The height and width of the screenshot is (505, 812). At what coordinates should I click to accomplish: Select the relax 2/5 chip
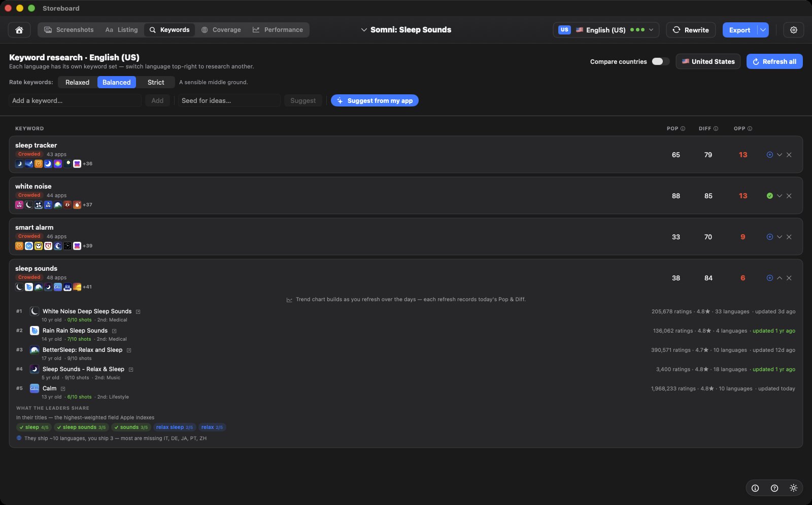(x=212, y=427)
